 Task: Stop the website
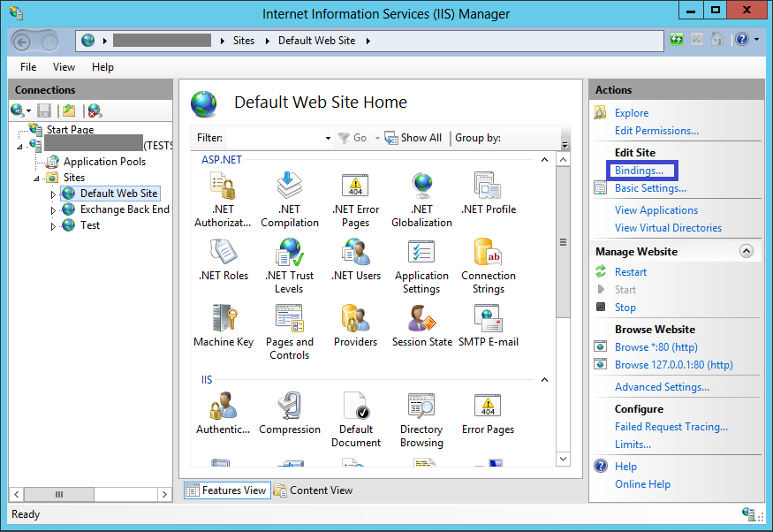[625, 308]
